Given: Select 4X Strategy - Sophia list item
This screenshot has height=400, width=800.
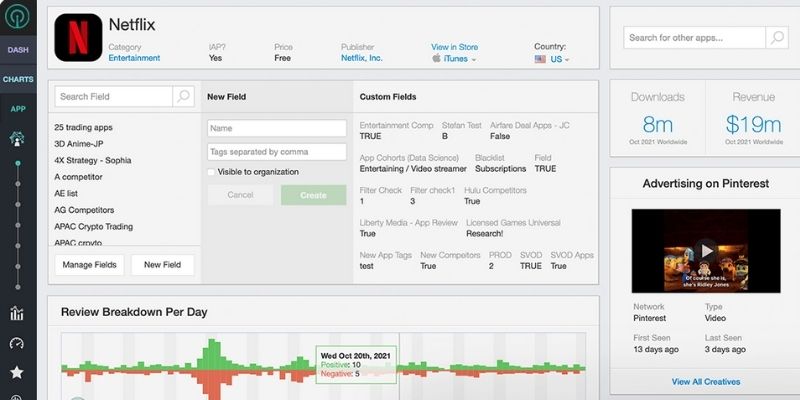Looking at the screenshot, I should point(93,160).
